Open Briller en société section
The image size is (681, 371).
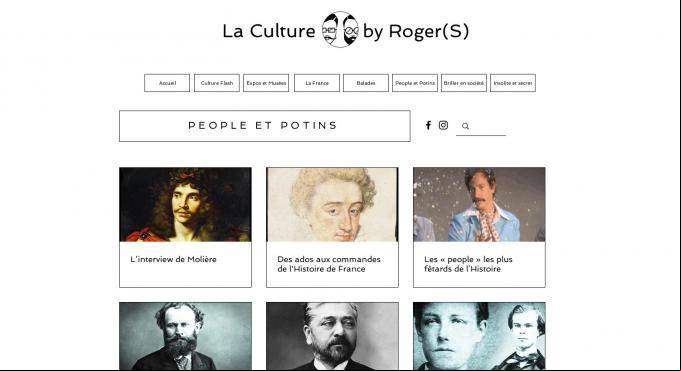pos(464,83)
